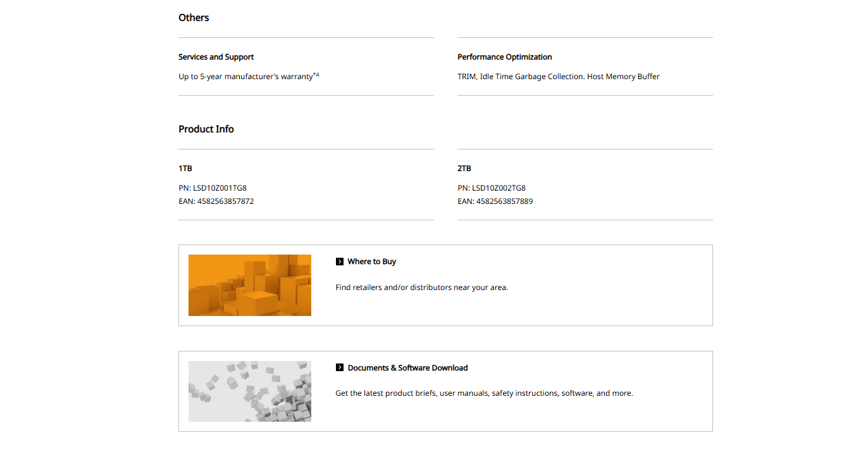Click the gray floating cubes thumbnail
This screenshot has width=868, height=449.
250,391
